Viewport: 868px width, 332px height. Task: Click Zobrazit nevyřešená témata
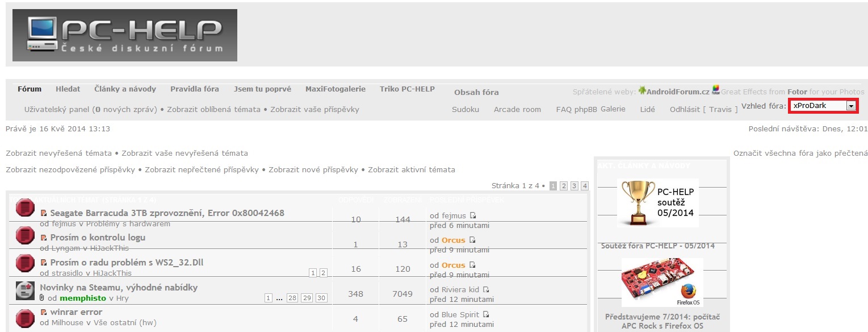pyautogui.click(x=59, y=153)
